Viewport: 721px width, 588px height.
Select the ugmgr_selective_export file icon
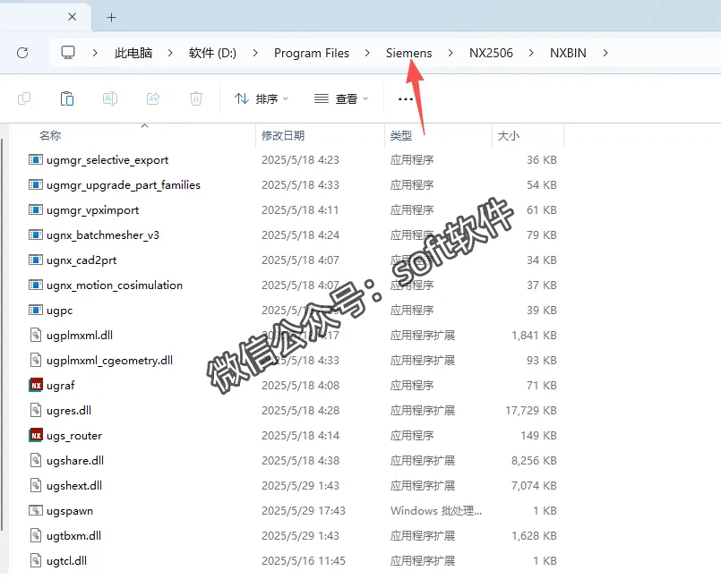[36, 159]
